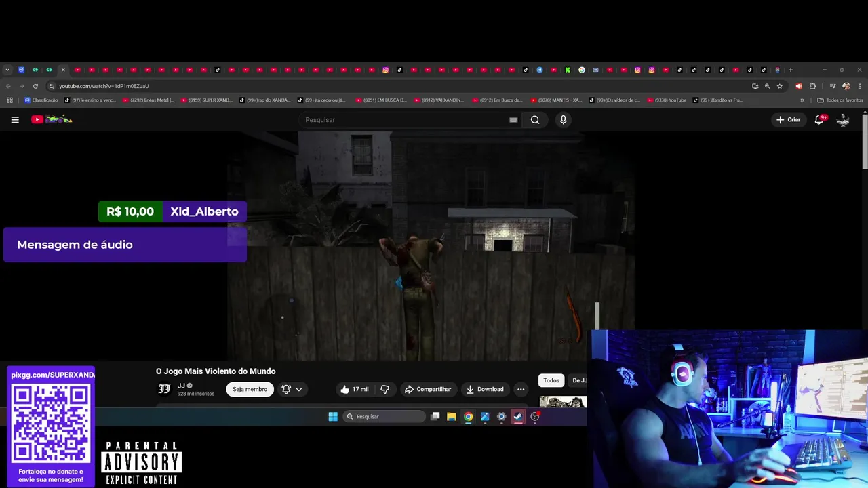Dislike the video with thumbs-down
Image resolution: width=868 pixels, height=488 pixels.
384,389
